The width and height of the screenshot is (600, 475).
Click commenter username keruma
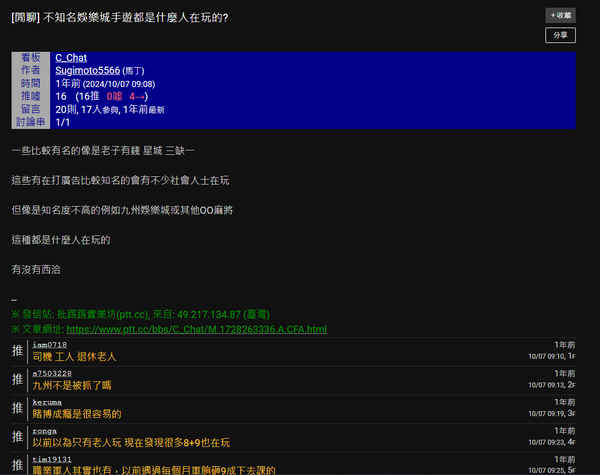click(47, 401)
